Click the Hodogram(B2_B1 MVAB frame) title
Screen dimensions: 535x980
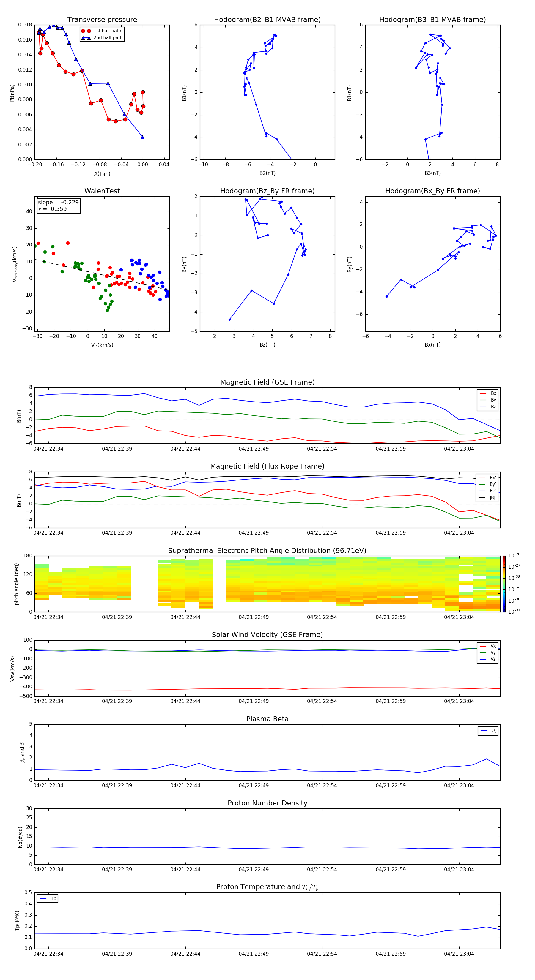[x=267, y=20]
